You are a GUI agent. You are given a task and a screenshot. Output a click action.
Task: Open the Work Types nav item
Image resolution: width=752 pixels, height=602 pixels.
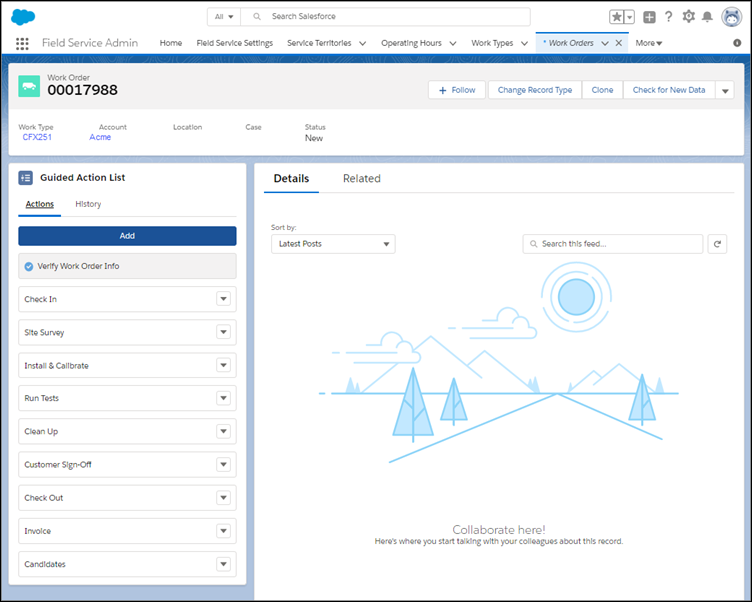[x=492, y=43]
